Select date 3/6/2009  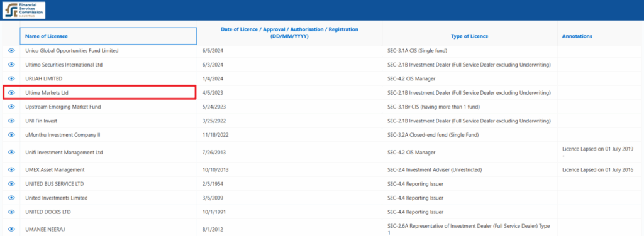pos(213,198)
